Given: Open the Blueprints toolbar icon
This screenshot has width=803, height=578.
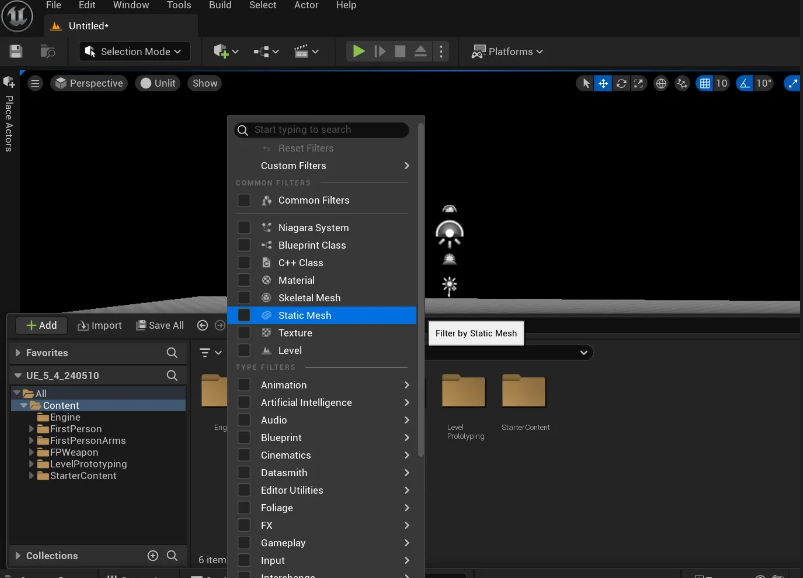Looking at the screenshot, I should (x=266, y=51).
